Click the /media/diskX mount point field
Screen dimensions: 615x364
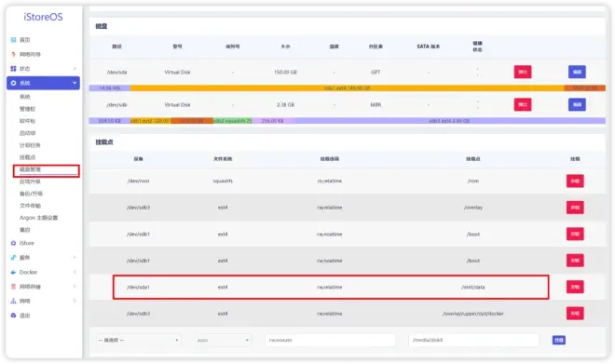(473, 340)
